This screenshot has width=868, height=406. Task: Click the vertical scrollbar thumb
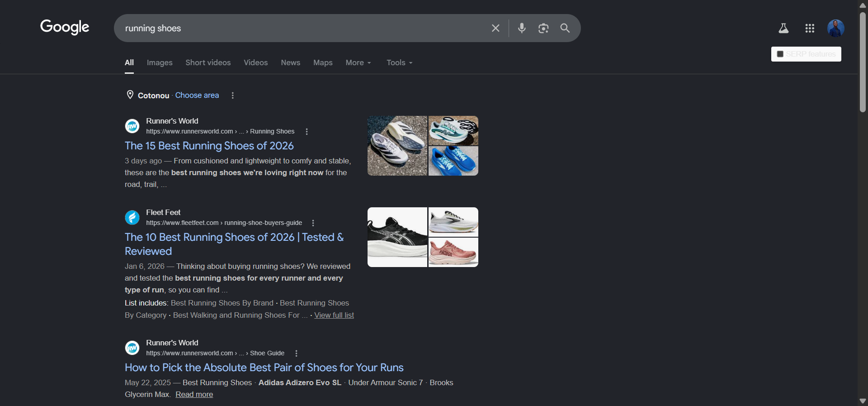(x=863, y=62)
